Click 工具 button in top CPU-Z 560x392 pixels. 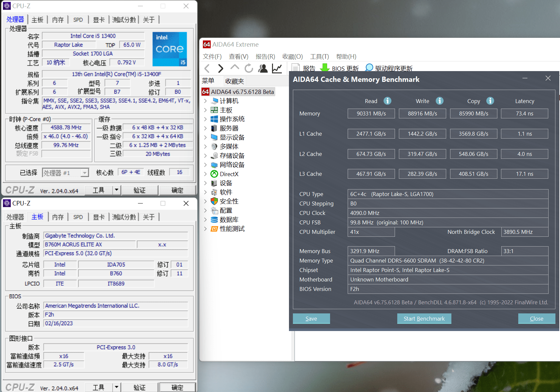click(98, 190)
